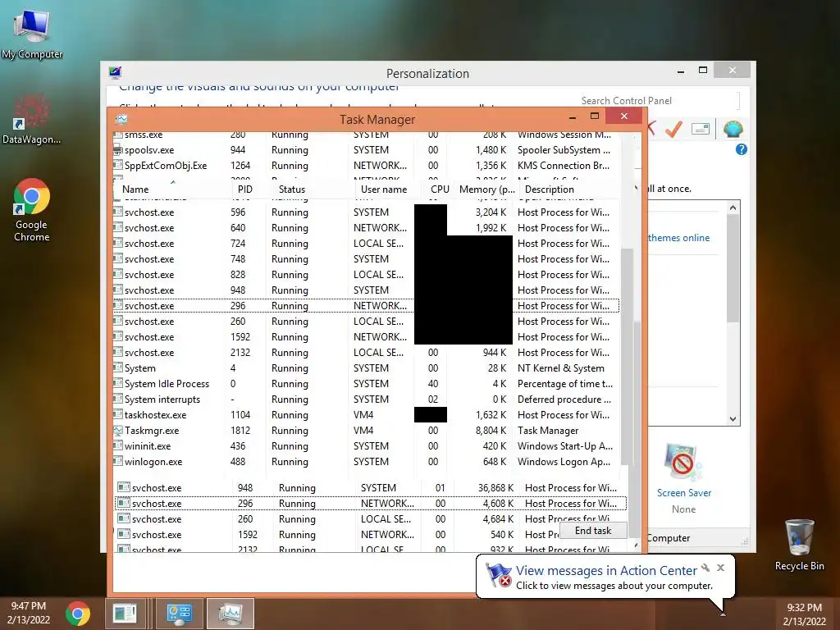840x630 pixels.
Task: Click the spoolsv.exe process icon
Action: [118, 150]
